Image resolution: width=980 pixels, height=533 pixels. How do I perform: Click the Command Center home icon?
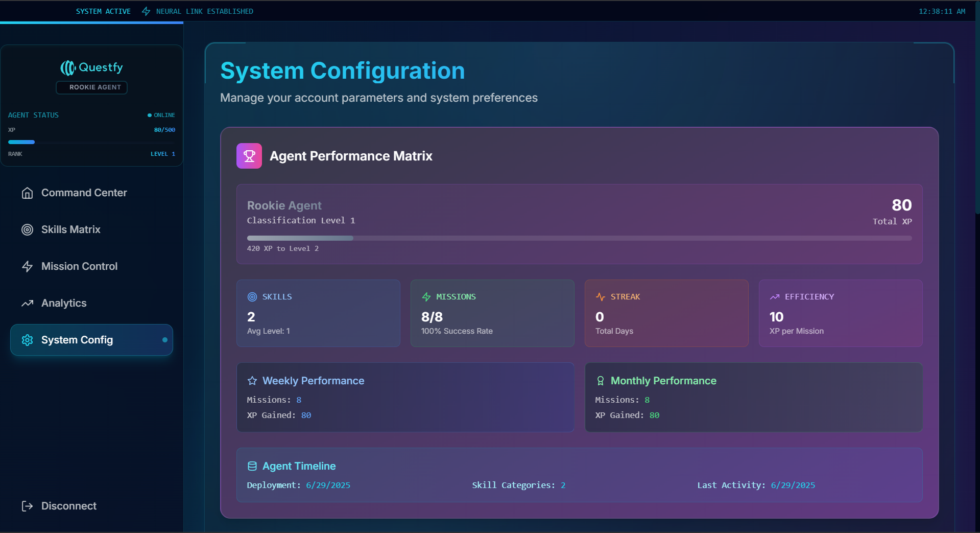tap(28, 193)
